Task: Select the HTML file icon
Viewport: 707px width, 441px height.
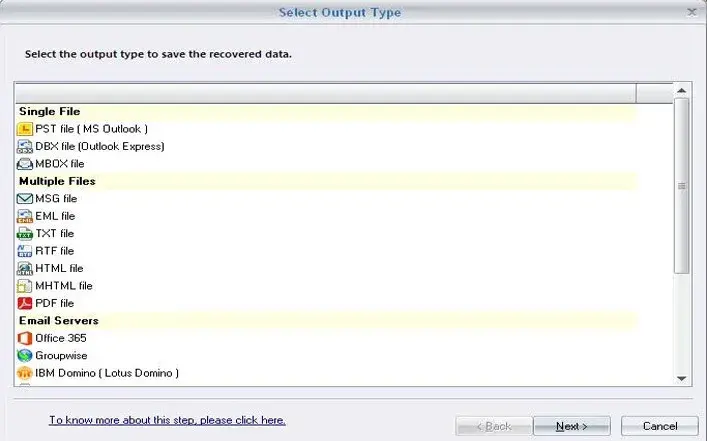Action: coord(24,268)
